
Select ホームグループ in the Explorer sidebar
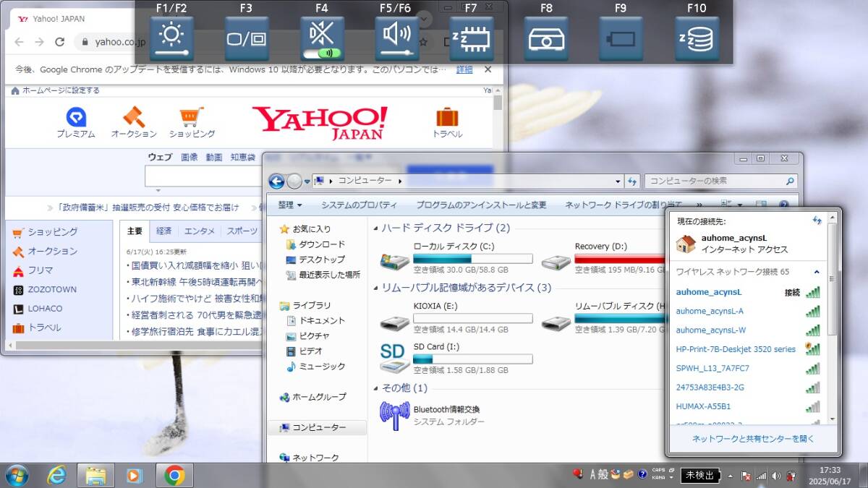(x=313, y=397)
